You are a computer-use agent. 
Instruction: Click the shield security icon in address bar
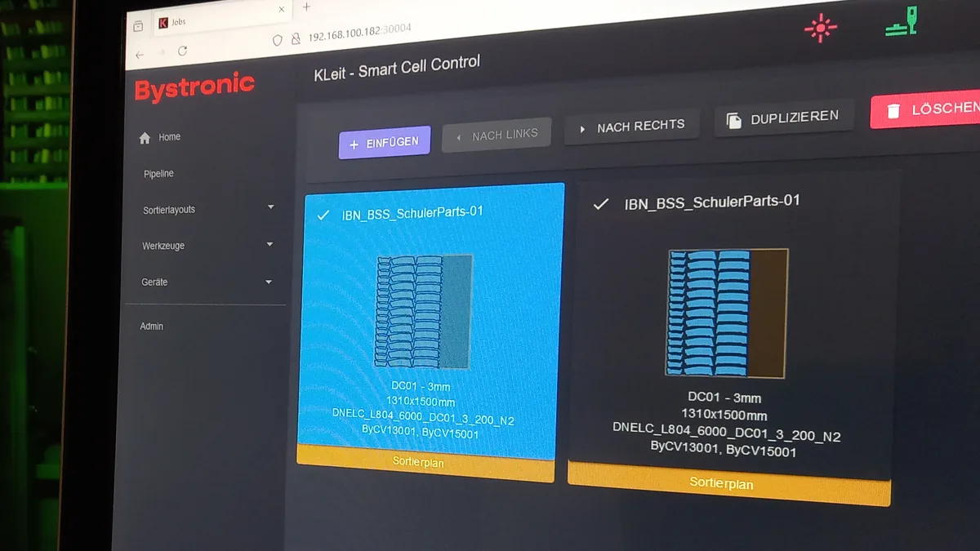tap(278, 41)
